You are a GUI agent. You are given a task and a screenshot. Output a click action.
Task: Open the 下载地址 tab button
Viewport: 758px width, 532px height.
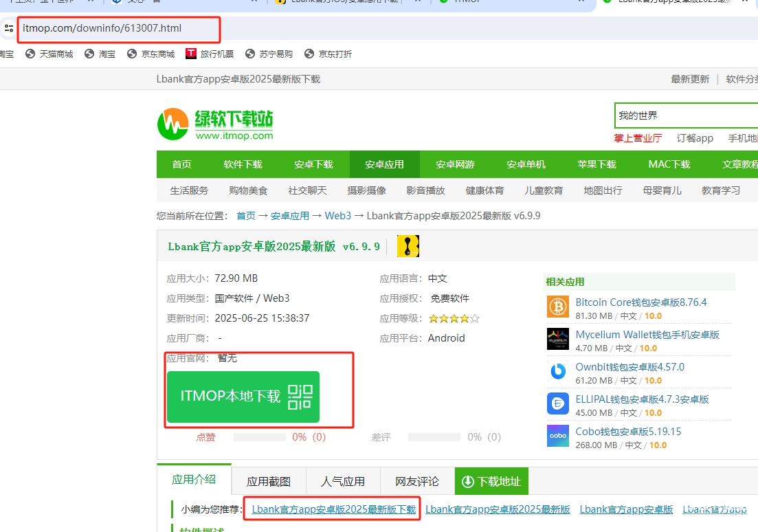pos(491,481)
